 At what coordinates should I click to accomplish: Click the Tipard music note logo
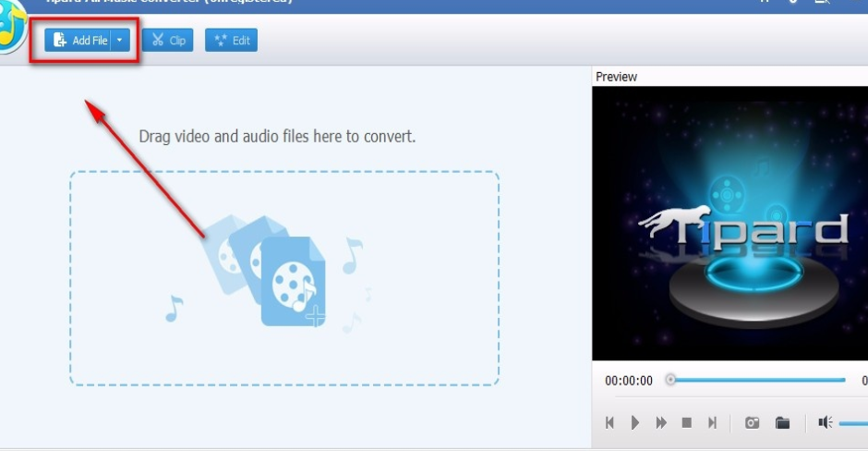tap(11, 28)
